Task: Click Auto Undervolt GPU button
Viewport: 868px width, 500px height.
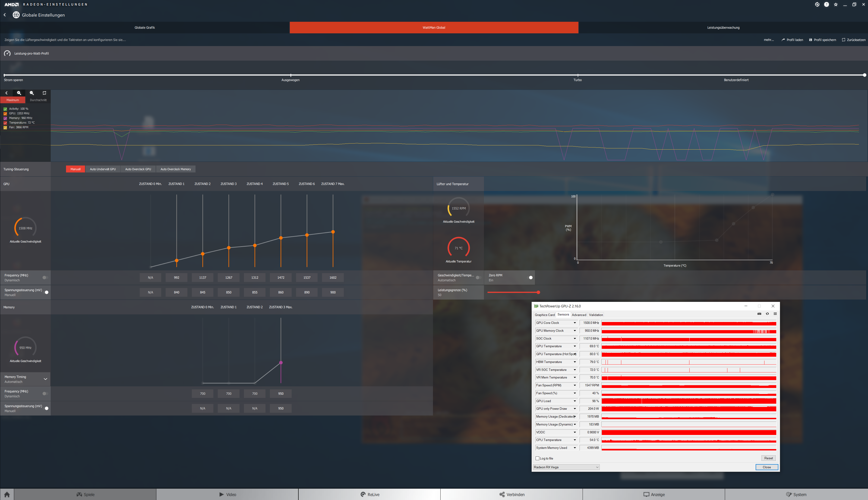Action: click(x=103, y=169)
